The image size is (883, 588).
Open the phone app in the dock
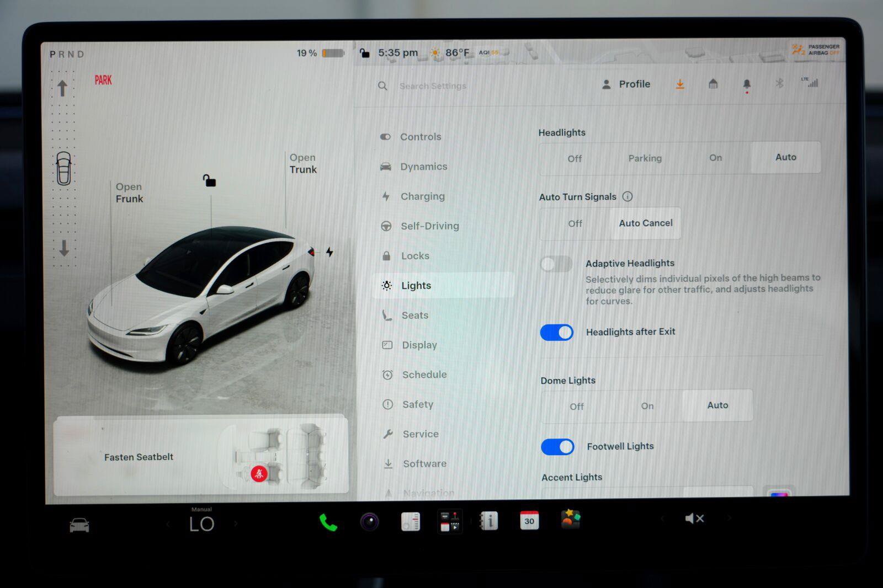pos(328,522)
